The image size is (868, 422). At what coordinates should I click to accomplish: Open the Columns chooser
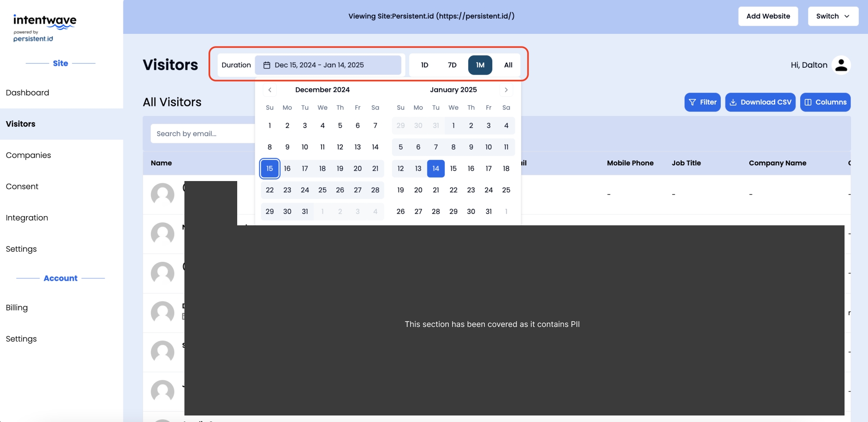[x=825, y=102]
